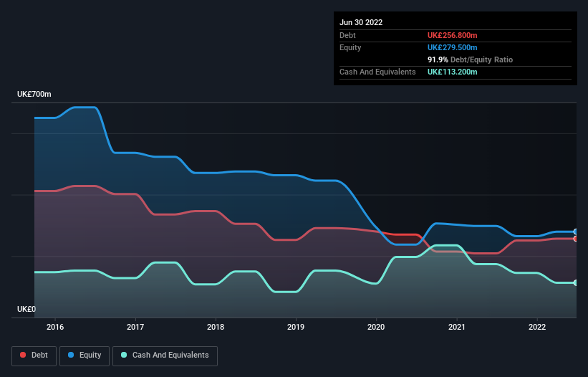
Task: Click the Equity row label in tooltip
Action: [x=350, y=47]
